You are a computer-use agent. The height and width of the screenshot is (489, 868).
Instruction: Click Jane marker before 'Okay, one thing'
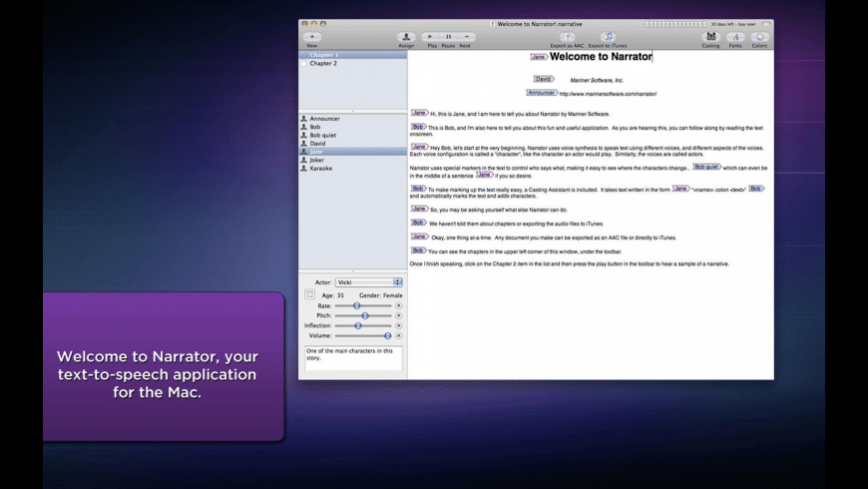pyautogui.click(x=419, y=237)
